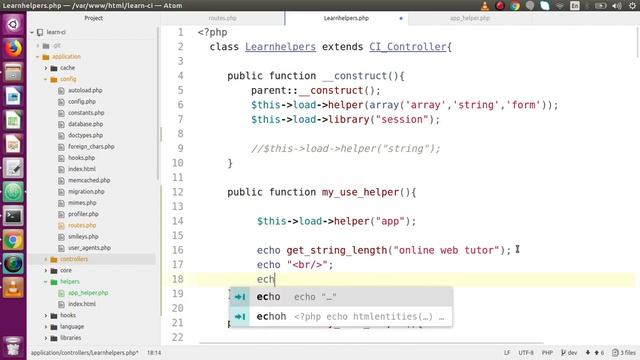Viewport: 640px width, 360px height.
Task: Click the git push up-arrow in the status bar
Action: [x=599, y=353]
